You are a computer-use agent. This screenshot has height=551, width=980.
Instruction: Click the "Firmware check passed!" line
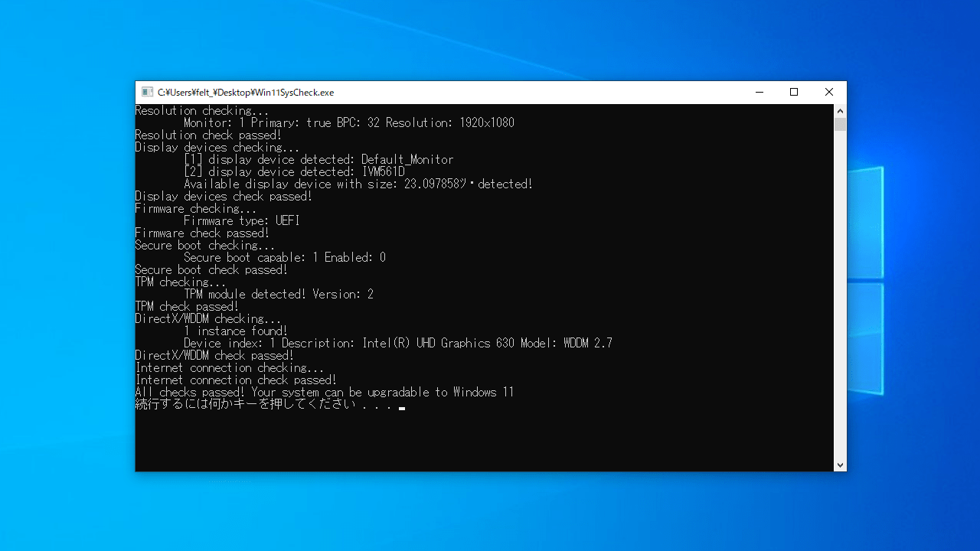pyautogui.click(x=202, y=233)
